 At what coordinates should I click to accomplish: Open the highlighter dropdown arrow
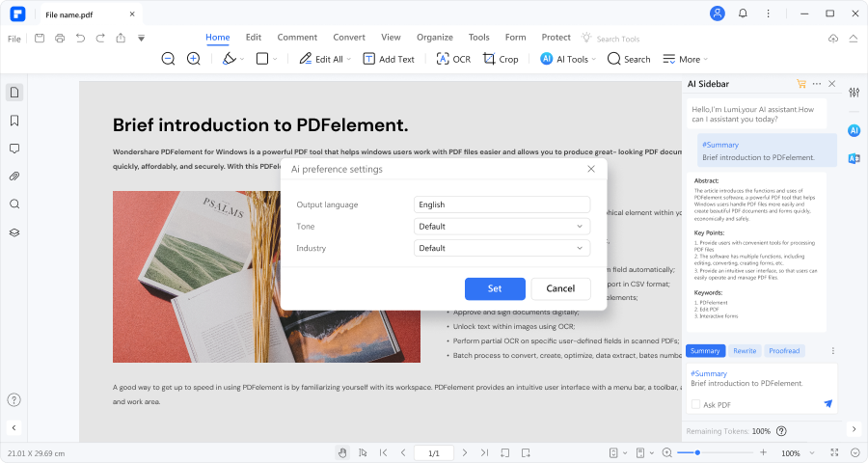coord(242,59)
